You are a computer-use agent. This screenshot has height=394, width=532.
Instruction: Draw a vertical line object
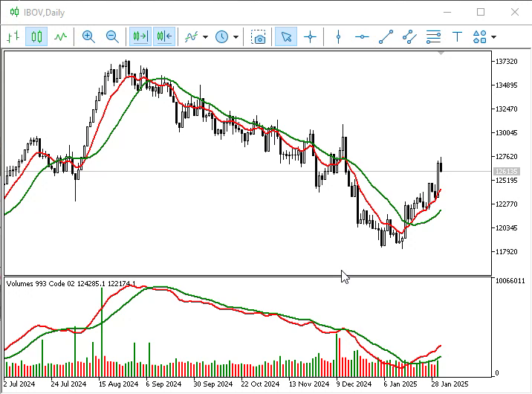pos(338,36)
